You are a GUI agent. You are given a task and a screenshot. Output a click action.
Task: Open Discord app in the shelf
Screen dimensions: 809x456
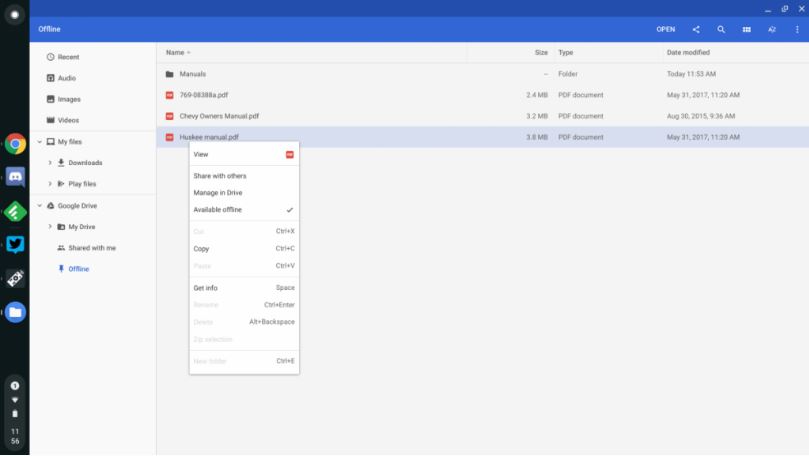coord(15,177)
